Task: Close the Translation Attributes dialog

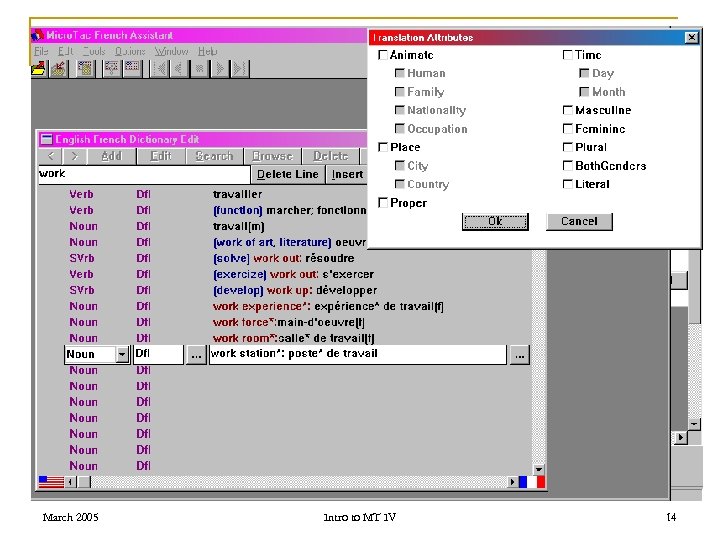Action: coord(691,37)
